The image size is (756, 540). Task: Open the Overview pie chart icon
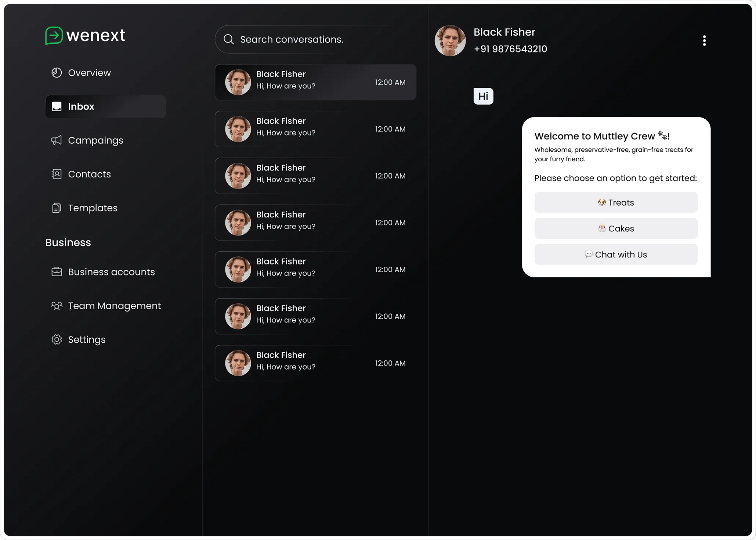pos(57,73)
